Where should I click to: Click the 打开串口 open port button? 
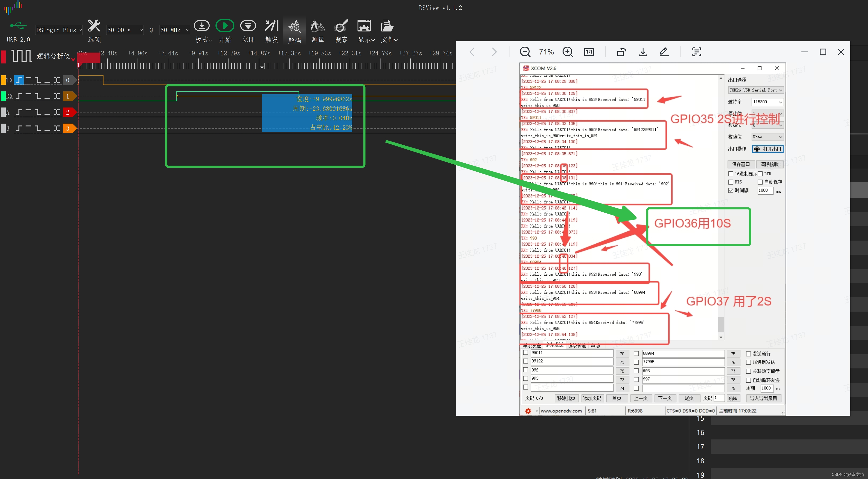tap(768, 149)
